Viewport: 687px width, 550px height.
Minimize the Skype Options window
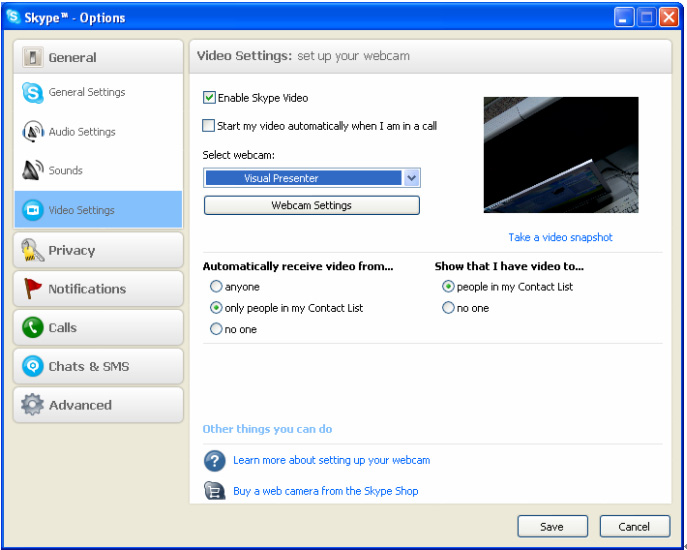click(623, 18)
